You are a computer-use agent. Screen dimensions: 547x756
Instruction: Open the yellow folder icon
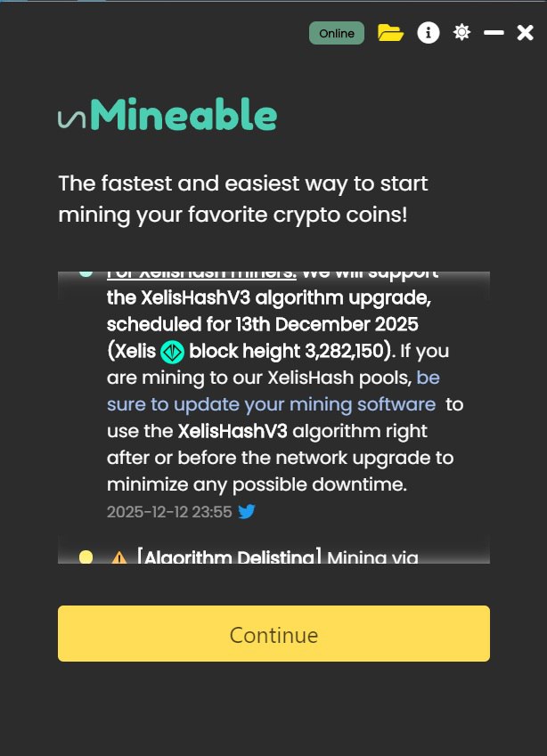pos(390,33)
